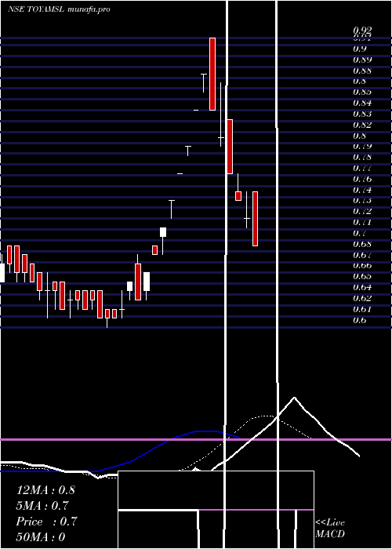Click the tallest red candle at the chart peak
The image size is (392, 549).
point(212,74)
